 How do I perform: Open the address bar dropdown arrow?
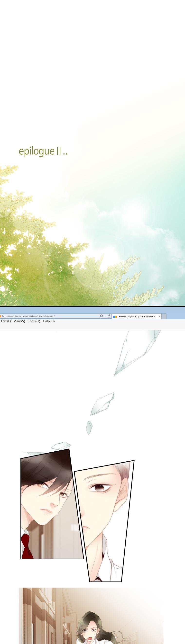click(105, 316)
